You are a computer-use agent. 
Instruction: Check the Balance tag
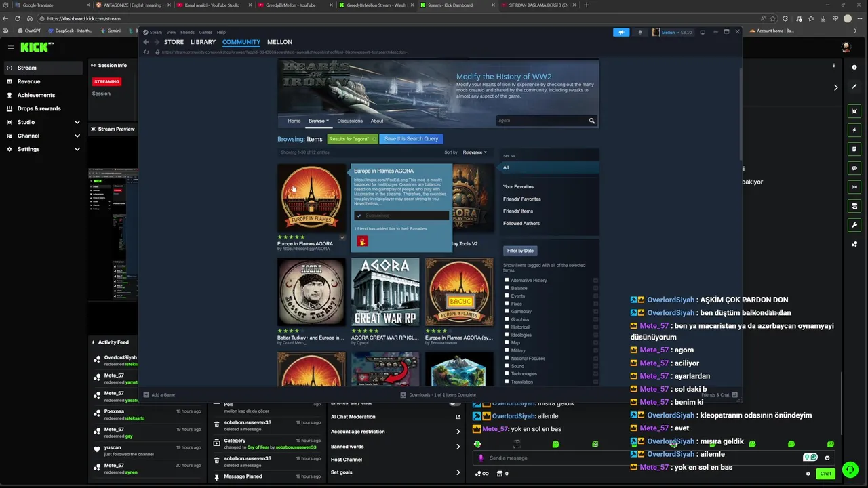click(507, 288)
